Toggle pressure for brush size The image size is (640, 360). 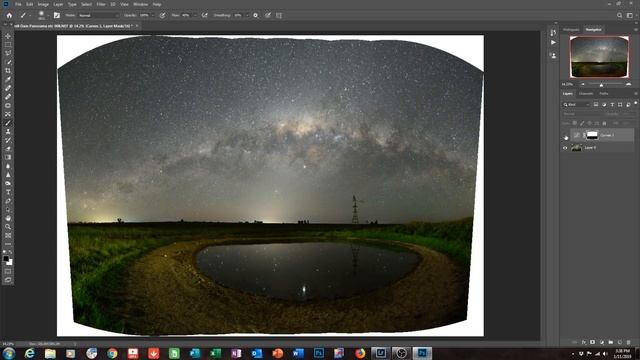pos(268,15)
